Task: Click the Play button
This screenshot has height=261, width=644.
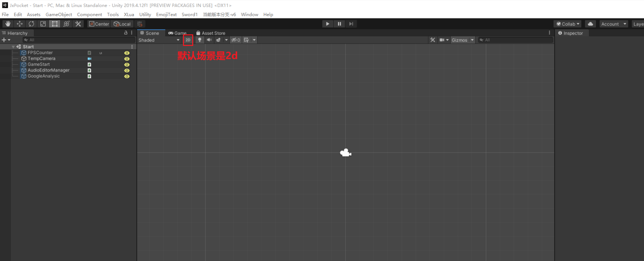Action: [x=327, y=24]
